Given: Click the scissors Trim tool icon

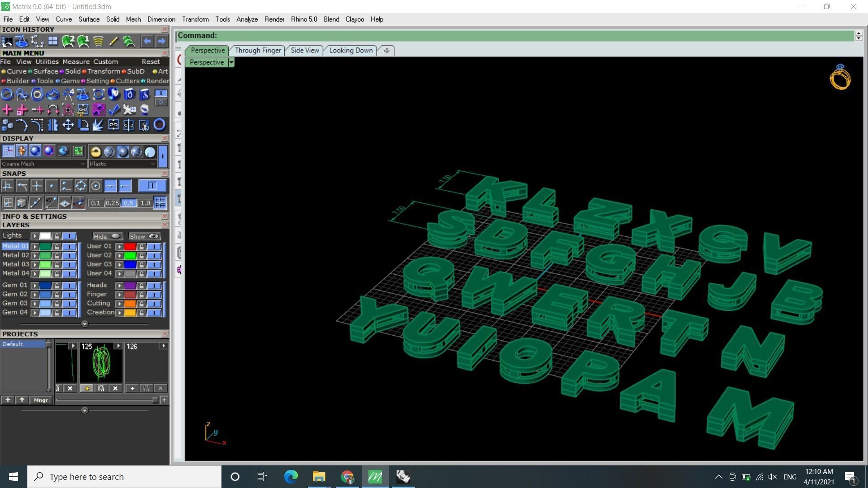Looking at the screenshot, I should [144, 125].
